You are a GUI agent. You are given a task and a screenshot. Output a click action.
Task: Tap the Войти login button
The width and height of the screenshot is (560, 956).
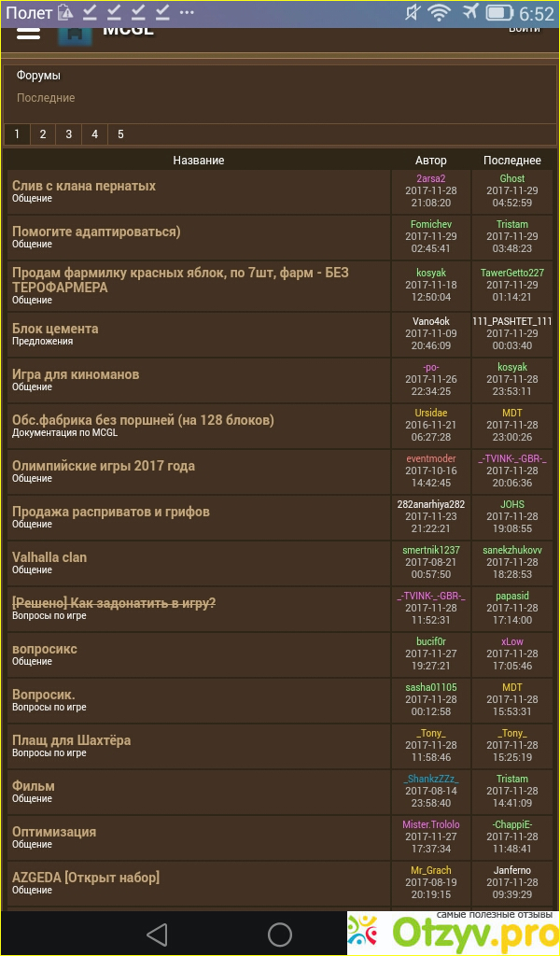[524, 29]
